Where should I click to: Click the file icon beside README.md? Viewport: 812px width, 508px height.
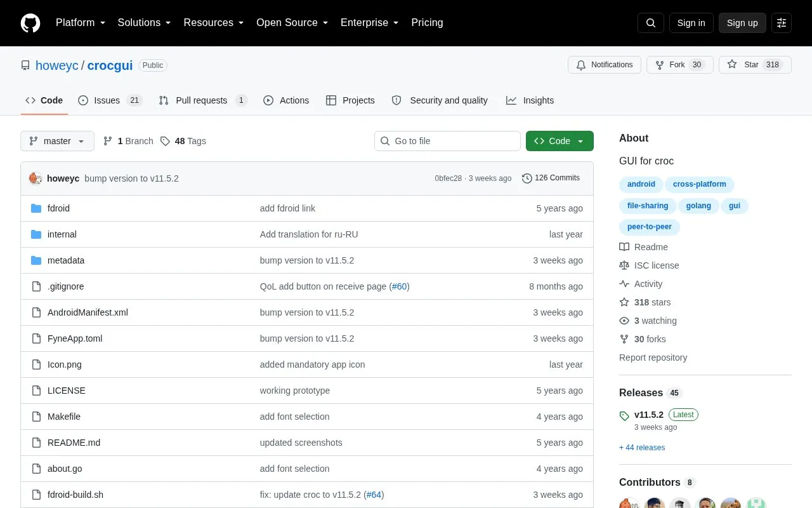[36, 443]
